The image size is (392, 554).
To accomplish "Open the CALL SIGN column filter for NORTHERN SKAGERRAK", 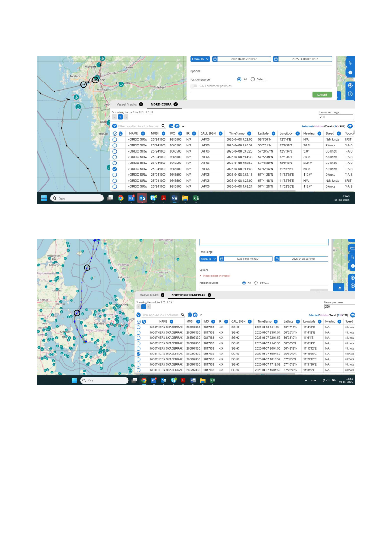I will [249, 321].
